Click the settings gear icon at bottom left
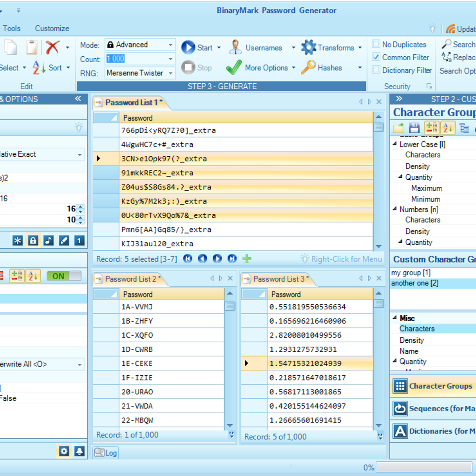 64,451
